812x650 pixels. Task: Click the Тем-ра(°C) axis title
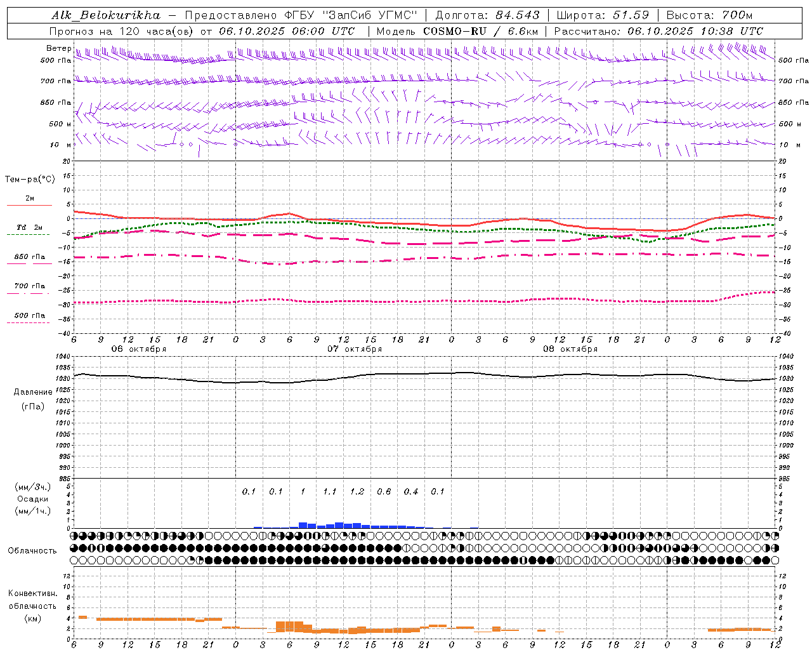(x=30, y=180)
